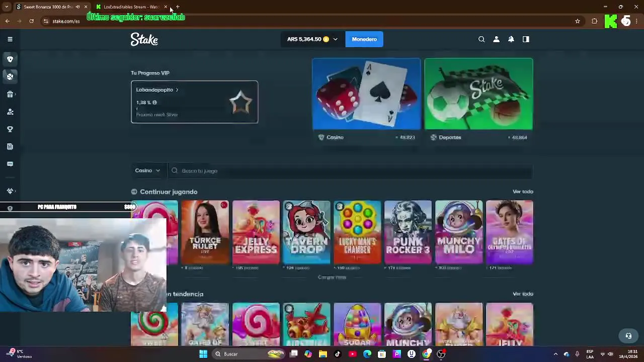The image size is (644, 362).
Task: Expand the promotions submenu arrow in sidebar
Action: click(x=16, y=94)
